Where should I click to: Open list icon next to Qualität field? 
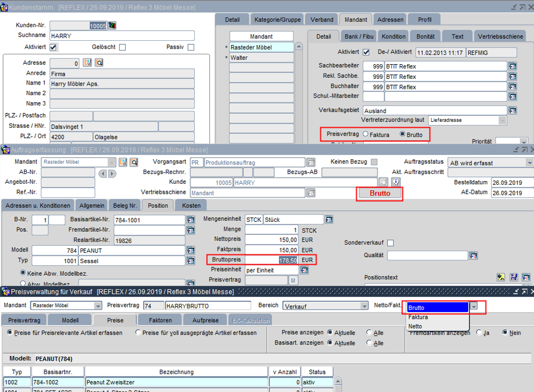pyautogui.click(x=473, y=255)
